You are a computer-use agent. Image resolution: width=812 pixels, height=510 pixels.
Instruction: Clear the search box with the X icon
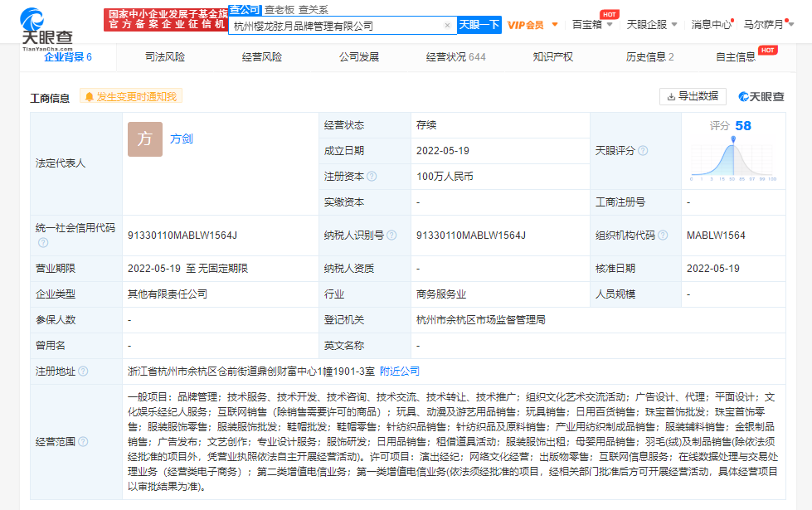[x=447, y=26]
